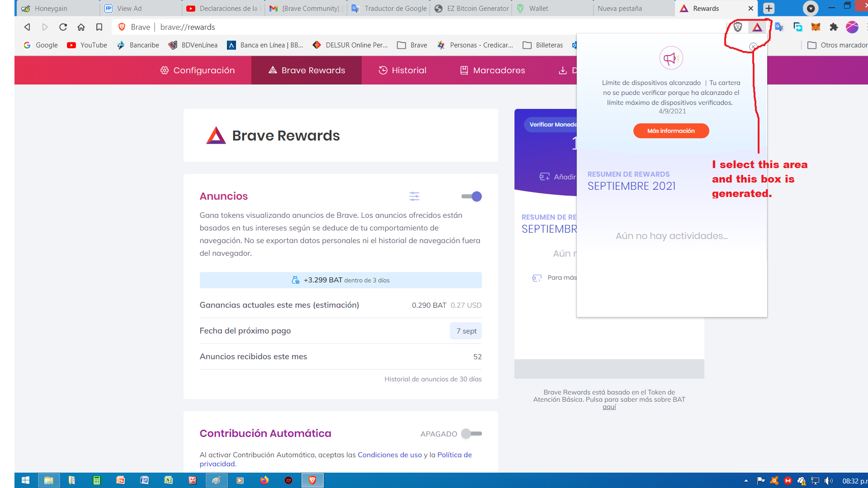Image resolution: width=868 pixels, height=488 pixels.
Task: Click the bookmark this page icon
Action: click(x=99, y=27)
